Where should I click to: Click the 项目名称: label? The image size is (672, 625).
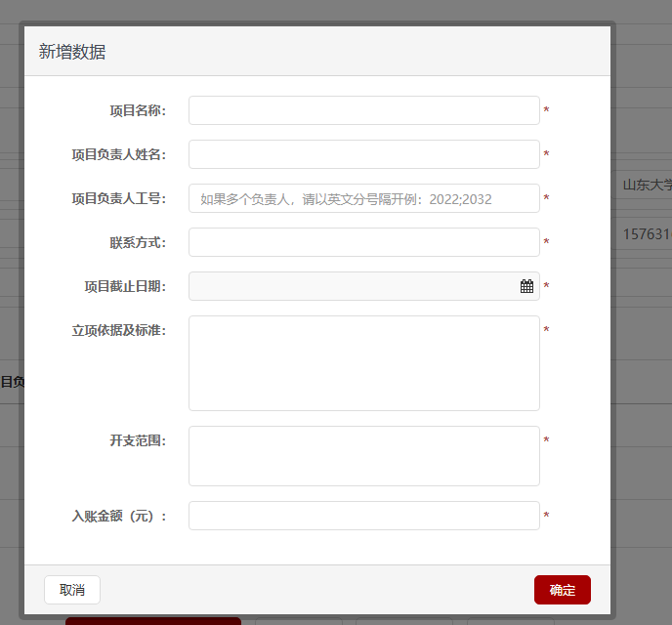pyautogui.click(x=138, y=111)
